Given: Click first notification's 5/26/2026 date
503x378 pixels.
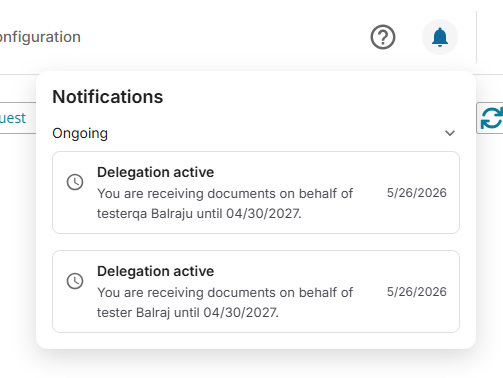Looking at the screenshot, I should point(417,193).
